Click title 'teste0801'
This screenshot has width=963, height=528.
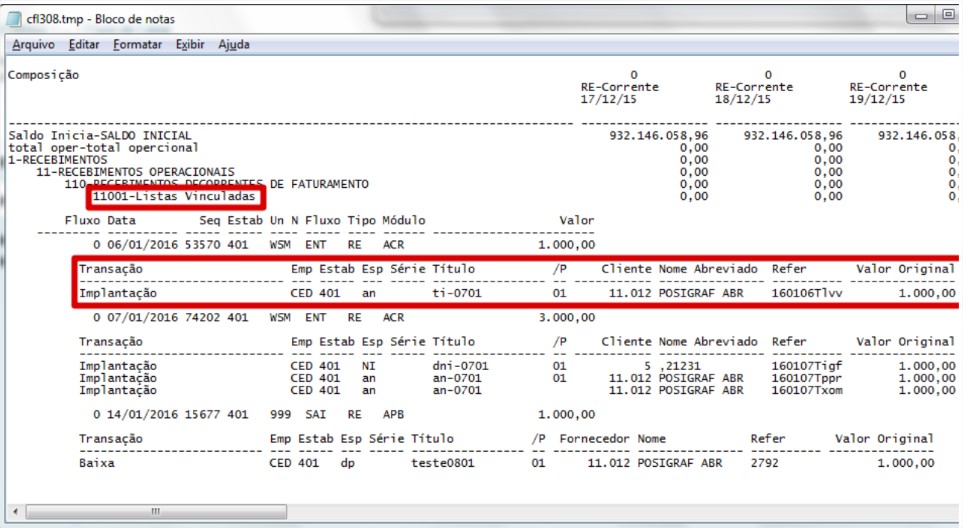pyautogui.click(x=443, y=463)
